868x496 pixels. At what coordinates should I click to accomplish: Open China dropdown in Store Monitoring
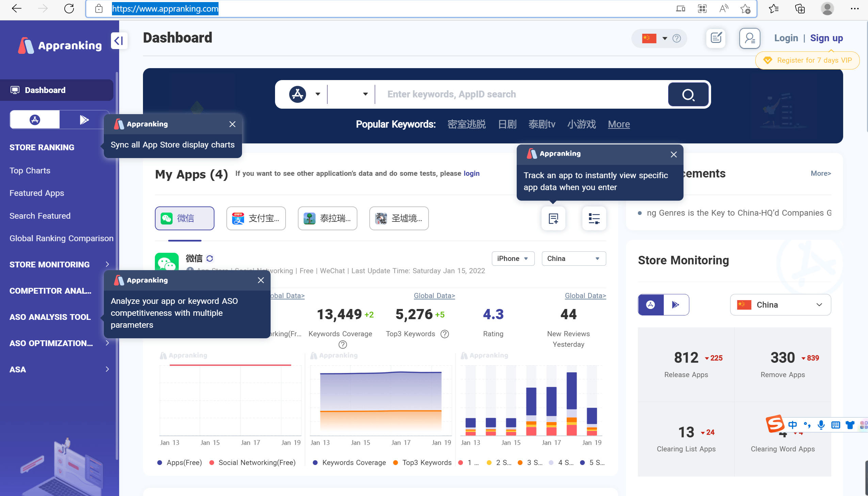[780, 305]
